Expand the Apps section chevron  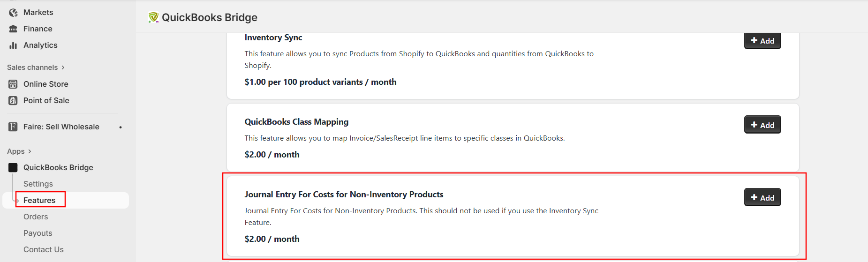click(x=30, y=151)
